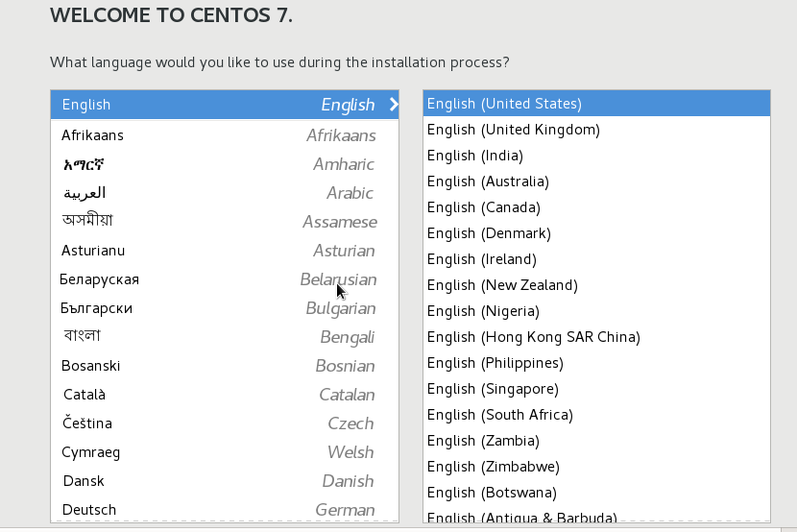Select English (Ireland) locale
The height and width of the screenshot is (532, 797).
pos(596,259)
